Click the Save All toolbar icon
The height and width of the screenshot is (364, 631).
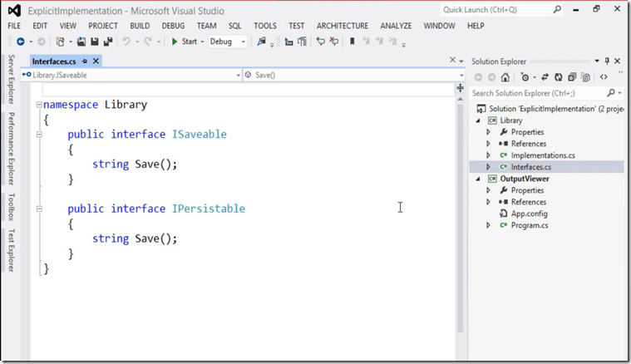point(108,42)
